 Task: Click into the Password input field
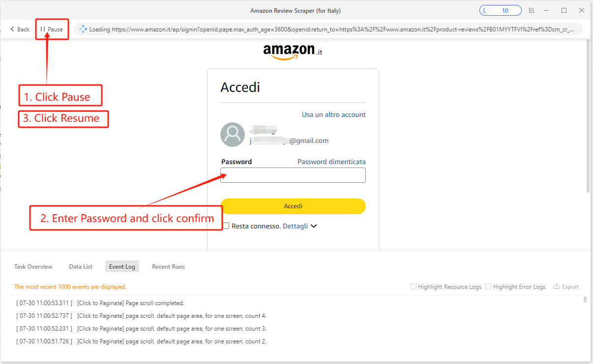[x=293, y=175]
